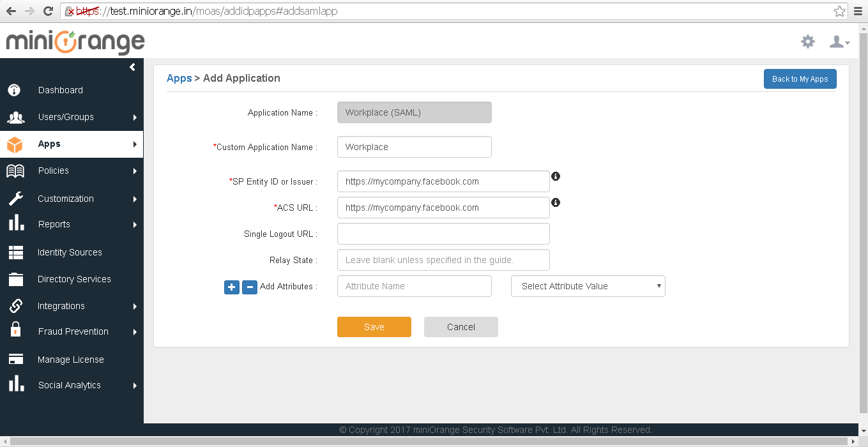The width and height of the screenshot is (868, 447).
Task: Click the Dashboard gauge icon in sidebar
Action: [15, 90]
